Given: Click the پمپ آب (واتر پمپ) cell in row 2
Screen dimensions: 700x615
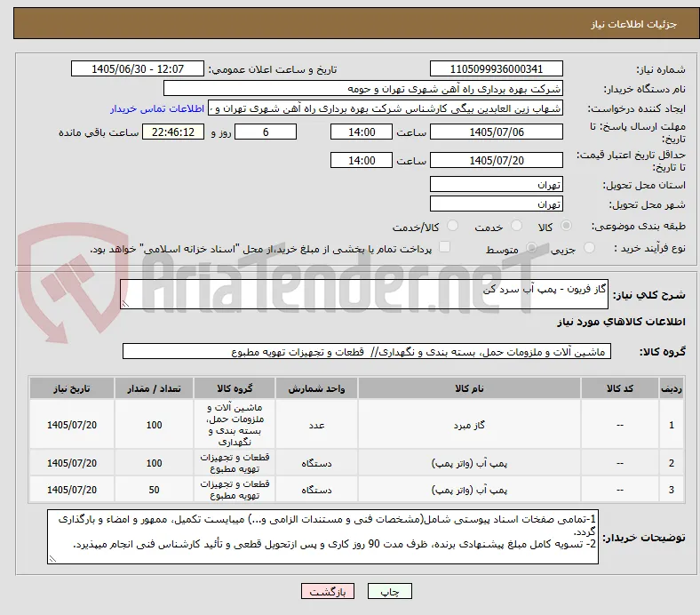Looking at the screenshot, I should [x=469, y=463].
